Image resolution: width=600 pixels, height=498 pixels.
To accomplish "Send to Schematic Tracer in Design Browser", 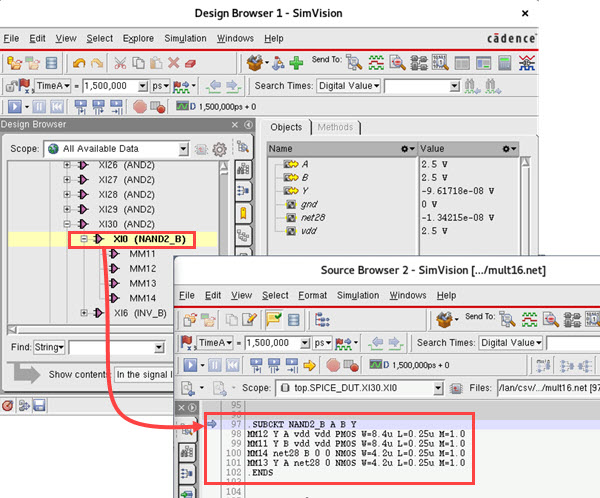I will [x=418, y=63].
